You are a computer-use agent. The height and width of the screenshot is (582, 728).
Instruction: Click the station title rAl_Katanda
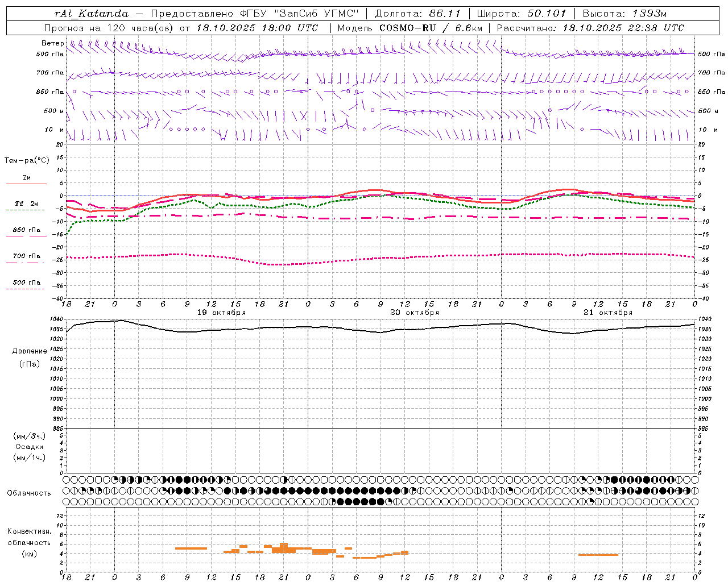tap(92, 14)
